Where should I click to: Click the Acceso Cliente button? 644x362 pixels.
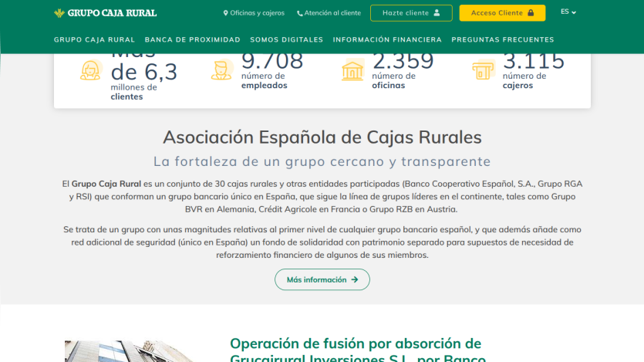click(502, 13)
